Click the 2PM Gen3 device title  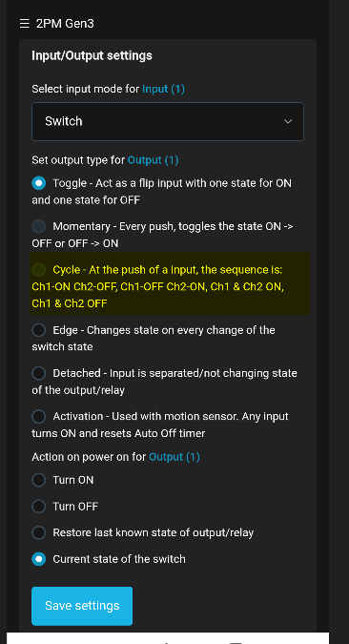pyautogui.click(x=65, y=24)
